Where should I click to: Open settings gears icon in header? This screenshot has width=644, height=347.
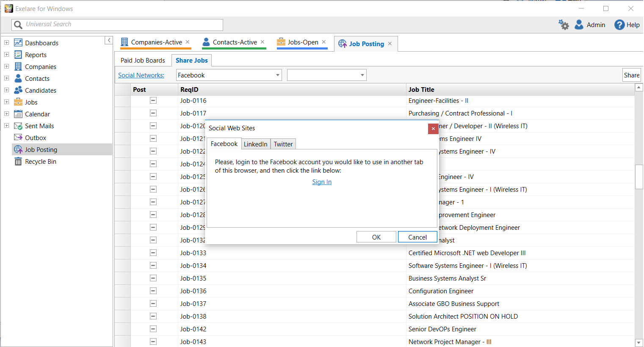pos(564,25)
